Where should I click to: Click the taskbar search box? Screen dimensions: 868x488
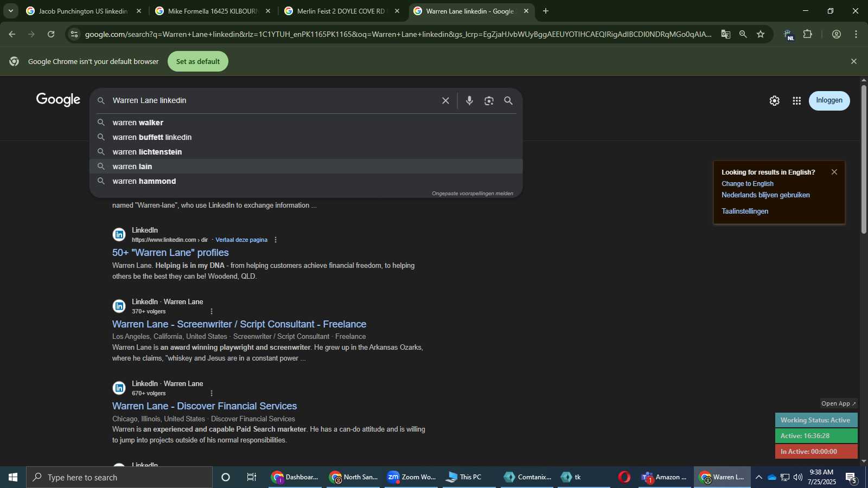pos(119,477)
